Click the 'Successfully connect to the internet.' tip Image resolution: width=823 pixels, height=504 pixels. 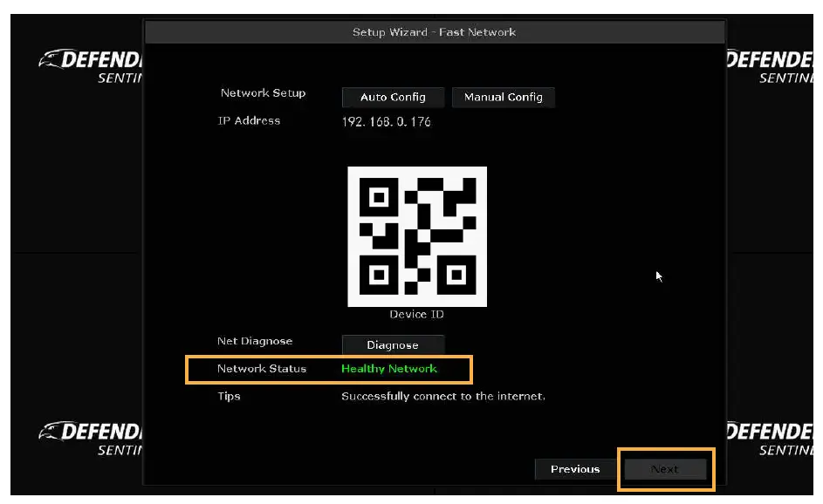(443, 397)
